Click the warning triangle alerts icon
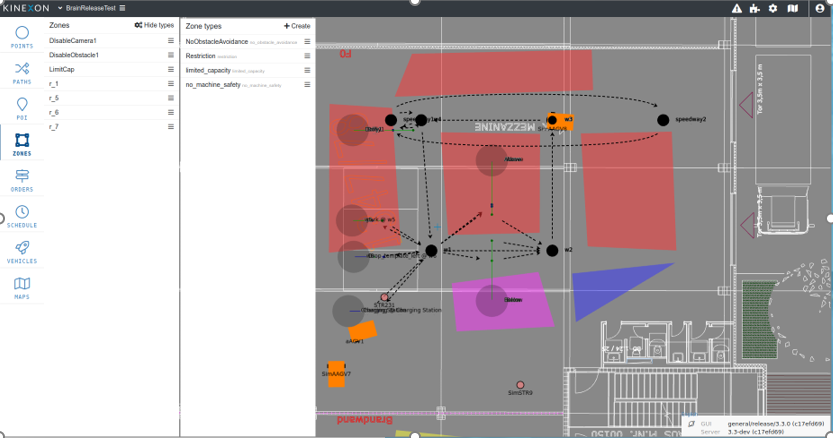Image resolution: width=833 pixels, height=438 pixels. click(736, 8)
